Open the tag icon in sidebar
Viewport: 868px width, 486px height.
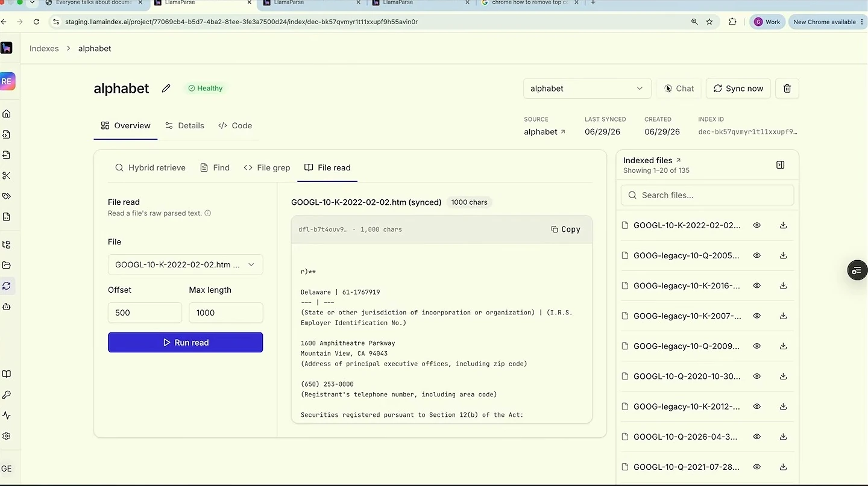tap(7, 196)
